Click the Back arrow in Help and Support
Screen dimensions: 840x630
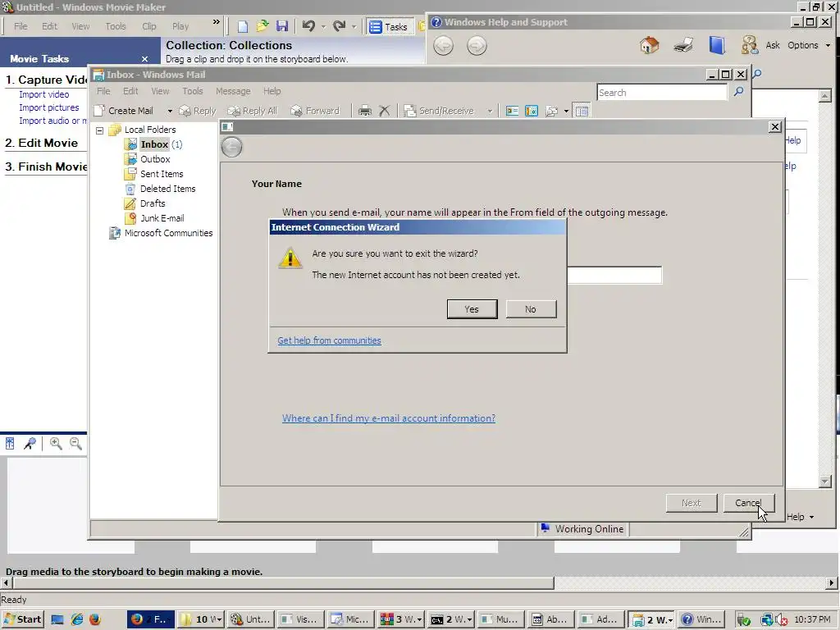tap(443, 46)
